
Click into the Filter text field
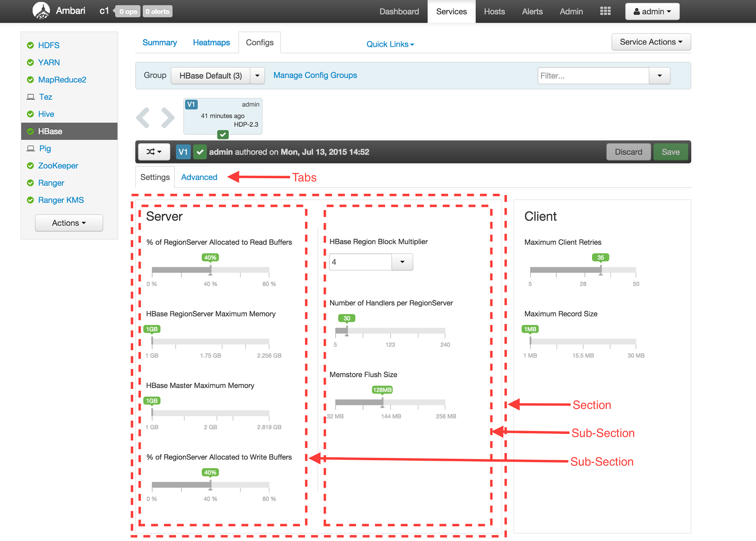coord(593,76)
